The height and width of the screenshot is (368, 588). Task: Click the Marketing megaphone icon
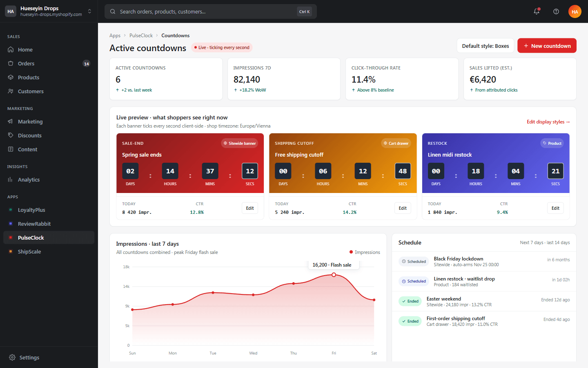pos(11,121)
